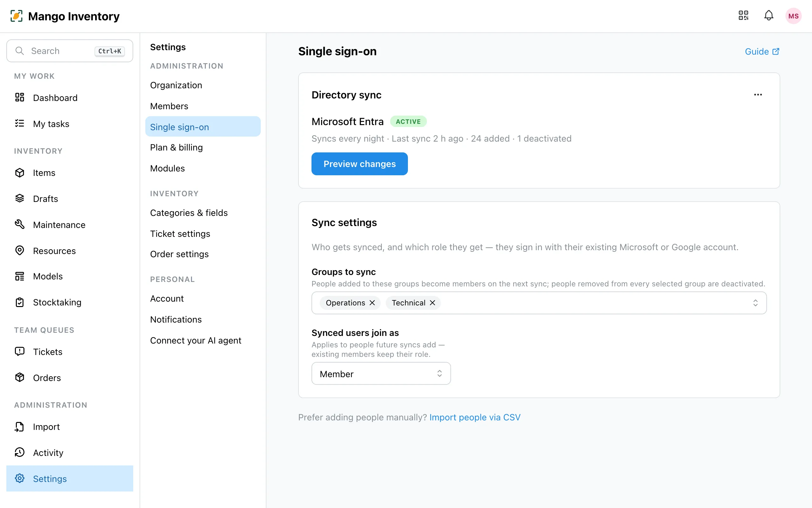Screen dimensions: 812x508
Task: Go to Tickets in the sidebar
Action: pos(70,351)
